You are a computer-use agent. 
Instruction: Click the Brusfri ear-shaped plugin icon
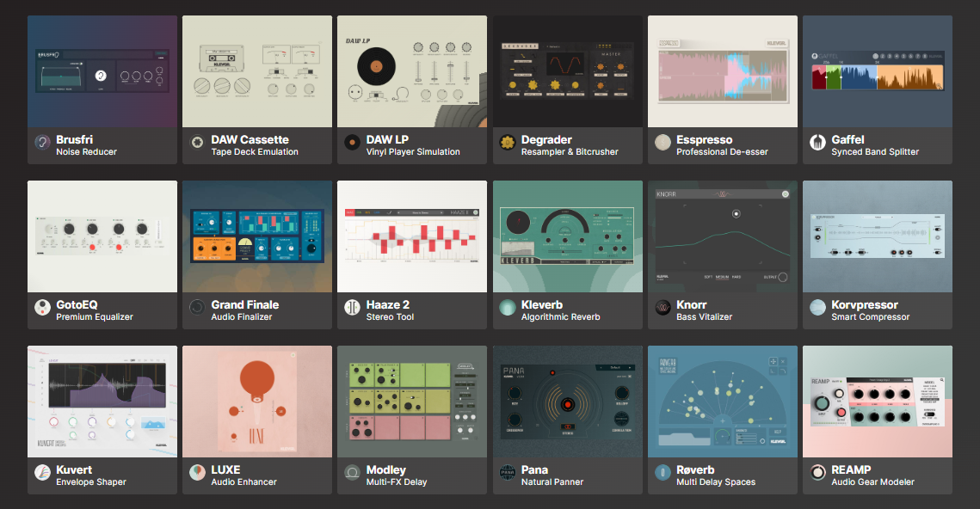point(42,143)
